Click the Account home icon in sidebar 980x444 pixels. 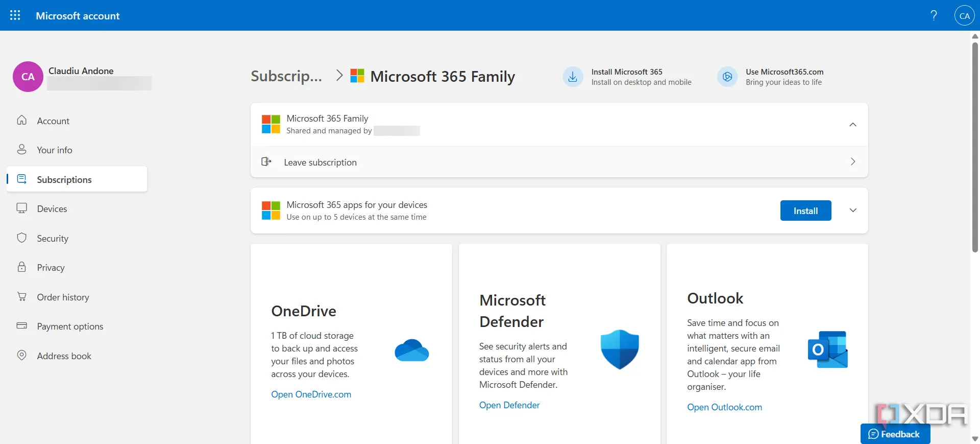pyautogui.click(x=21, y=120)
